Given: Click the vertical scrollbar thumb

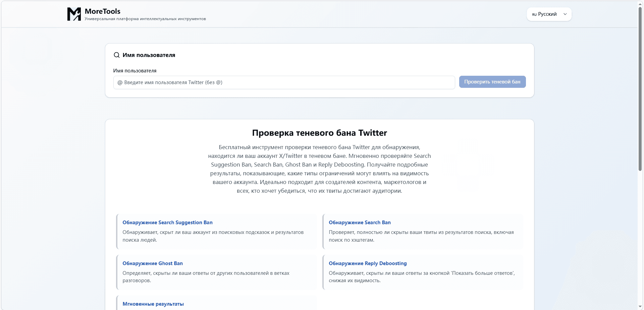Looking at the screenshot, I should click(640, 89).
